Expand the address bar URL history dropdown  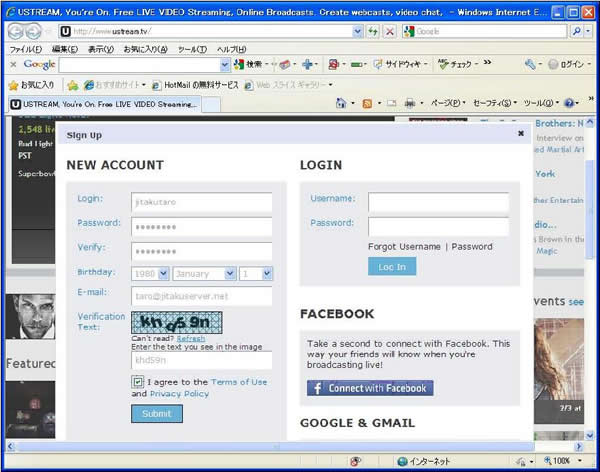(357, 31)
